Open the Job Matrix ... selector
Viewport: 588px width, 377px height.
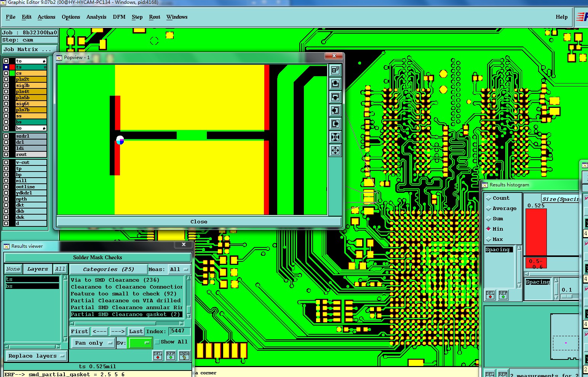(x=30, y=49)
